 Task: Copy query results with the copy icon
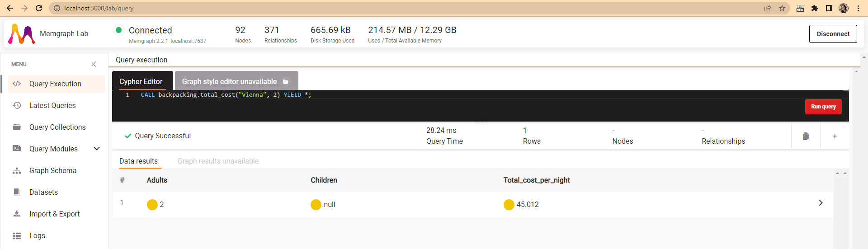point(806,136)
